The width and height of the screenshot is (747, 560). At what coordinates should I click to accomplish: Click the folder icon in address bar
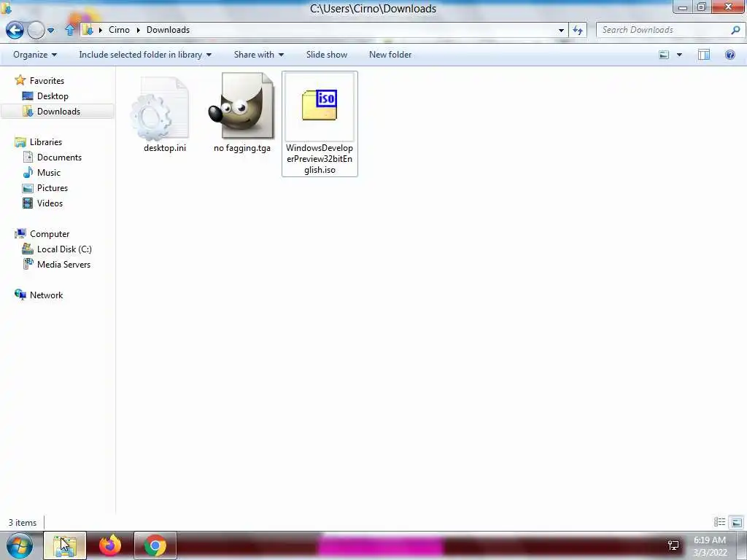coord(88,30)
